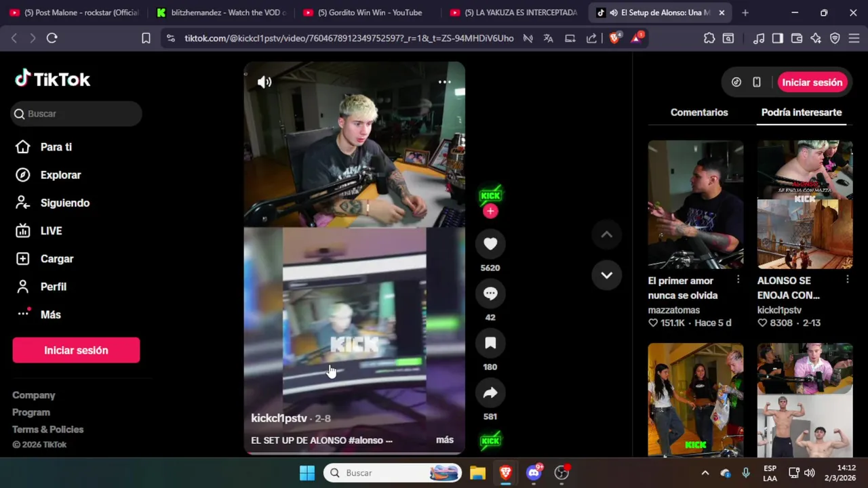This screenshot has width=868, height=488.
Task: Share the video using arrow icon
Action: tap(490, 392)
